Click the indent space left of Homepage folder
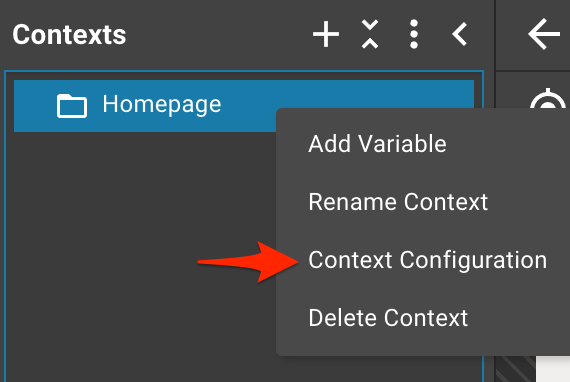The image size is (570, 382). click(35, 106)
